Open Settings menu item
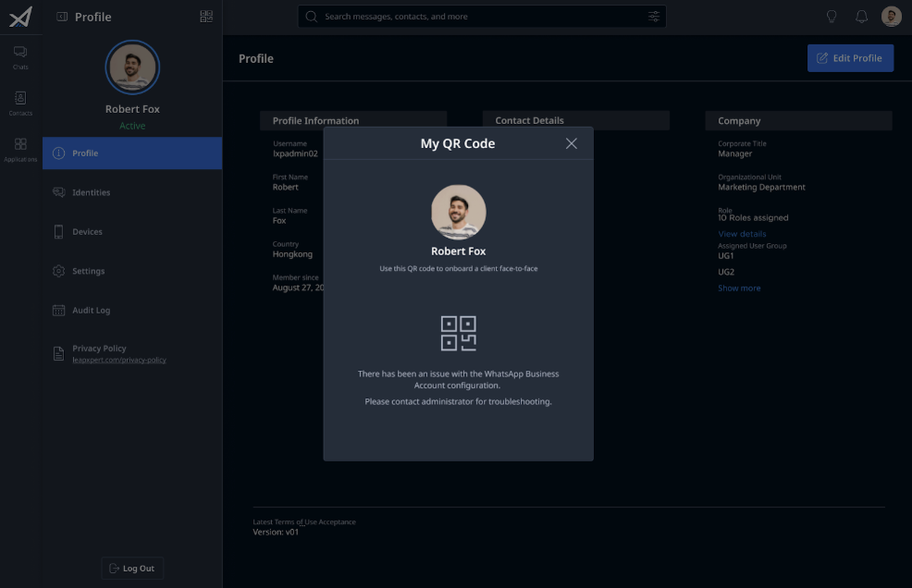The height and width of the screenshot is (588, 912). pyautogui.click(x=132, y=271)
